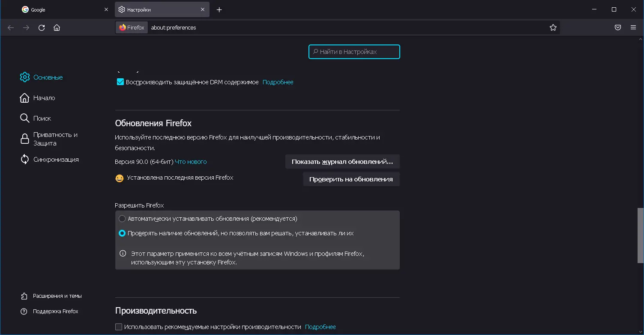Open Поддержка Firefox help page
644x335 pixels.
pyautogui.click(x=55, y=311)
